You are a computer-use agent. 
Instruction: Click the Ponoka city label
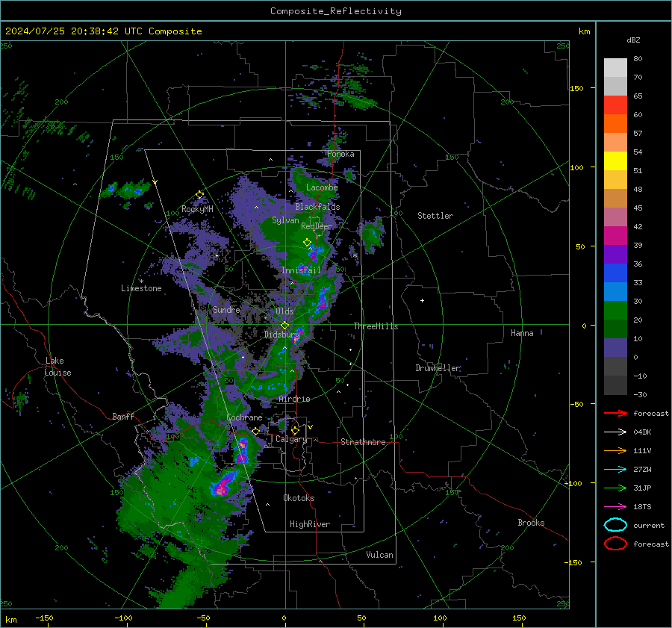click(x=340, y=154)
